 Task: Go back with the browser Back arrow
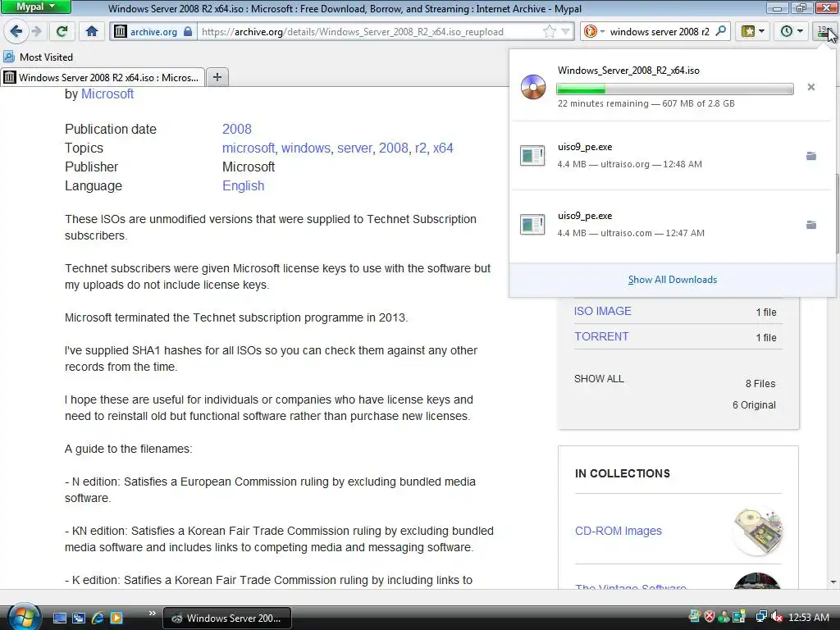16,32
